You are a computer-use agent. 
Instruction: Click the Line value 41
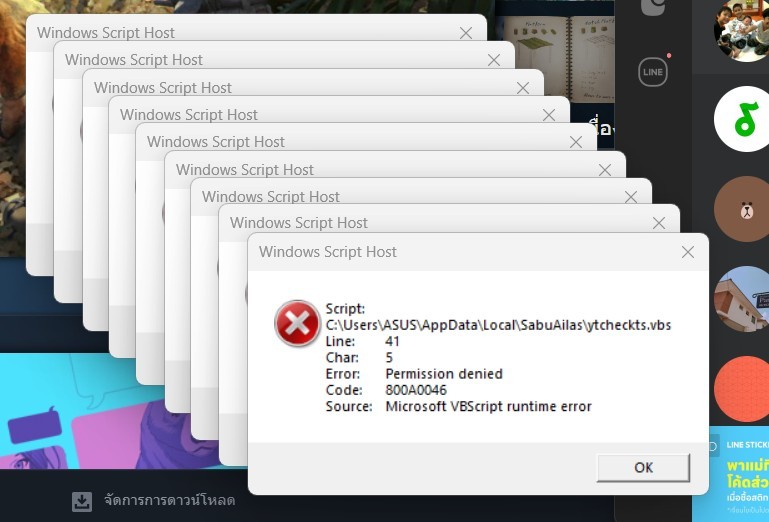tap(392, 341)
